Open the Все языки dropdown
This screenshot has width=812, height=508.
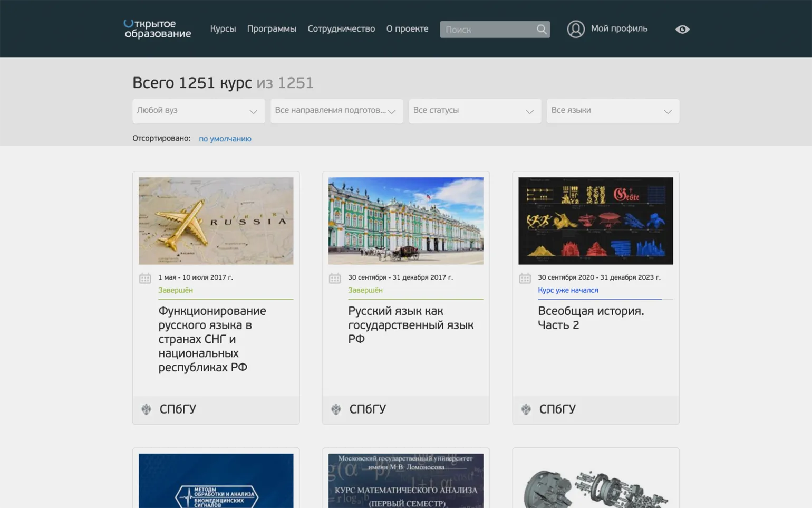(613, 111)
